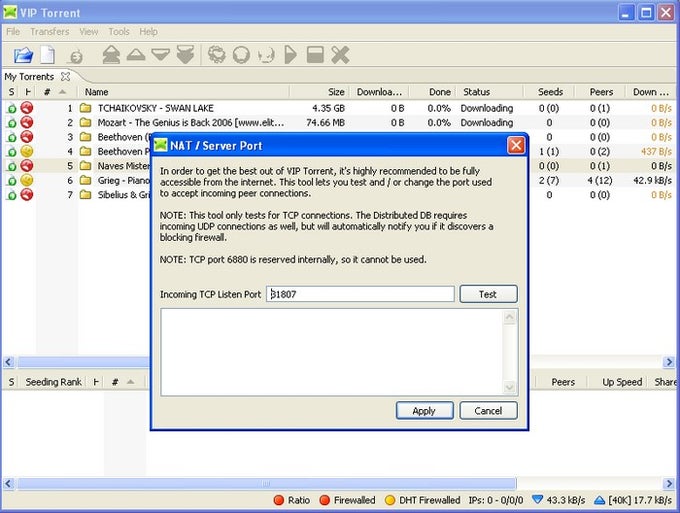Click the 437 B/s down speed cell
Viewport: 680px width, 513px height.
click(656, 151)
